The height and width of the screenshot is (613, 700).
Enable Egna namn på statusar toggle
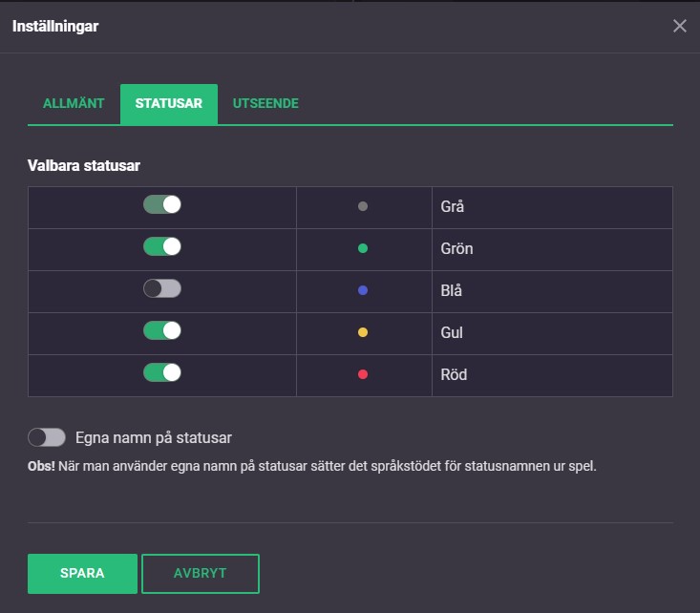pyautogui.click(x=47, y=438)
